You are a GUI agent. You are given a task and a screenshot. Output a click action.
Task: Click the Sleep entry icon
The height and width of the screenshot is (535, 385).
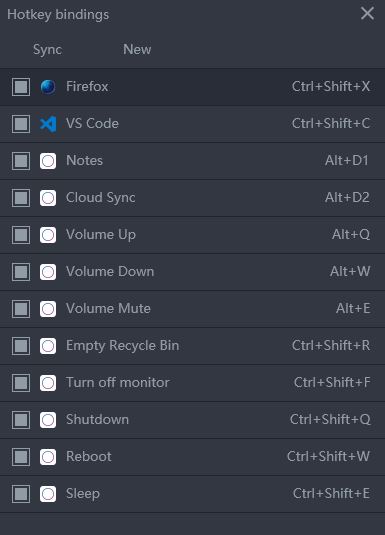[x=48, y=494]
